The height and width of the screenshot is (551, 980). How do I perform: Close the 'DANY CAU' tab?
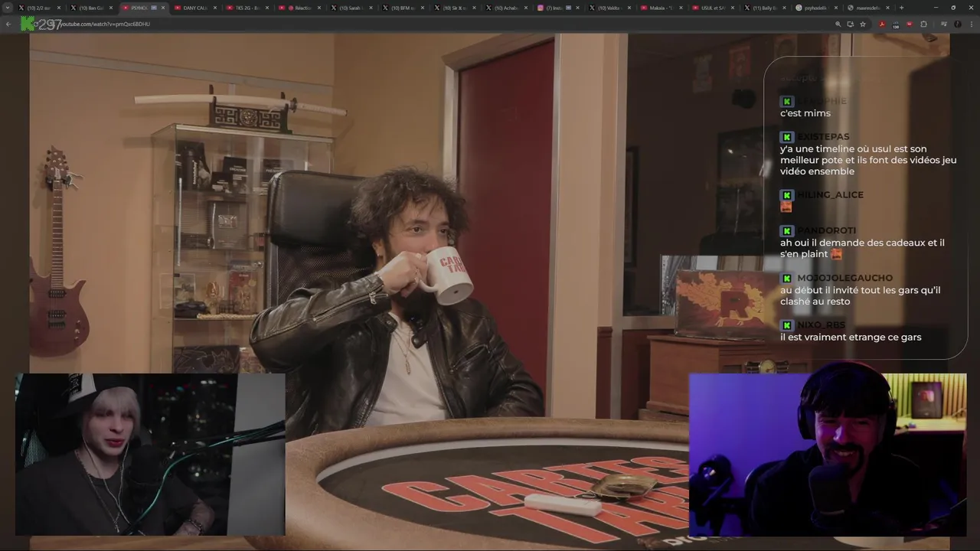coord(214,8)
